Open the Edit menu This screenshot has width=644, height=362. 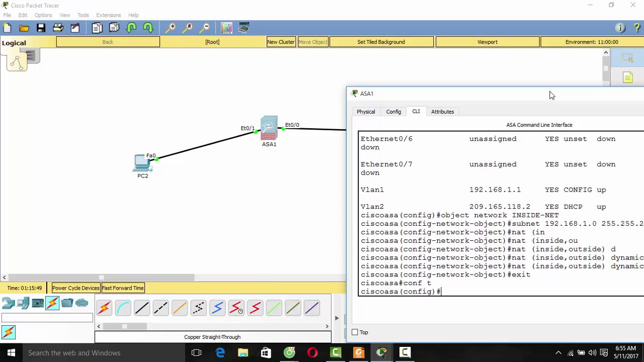click(x=23, y=15)
